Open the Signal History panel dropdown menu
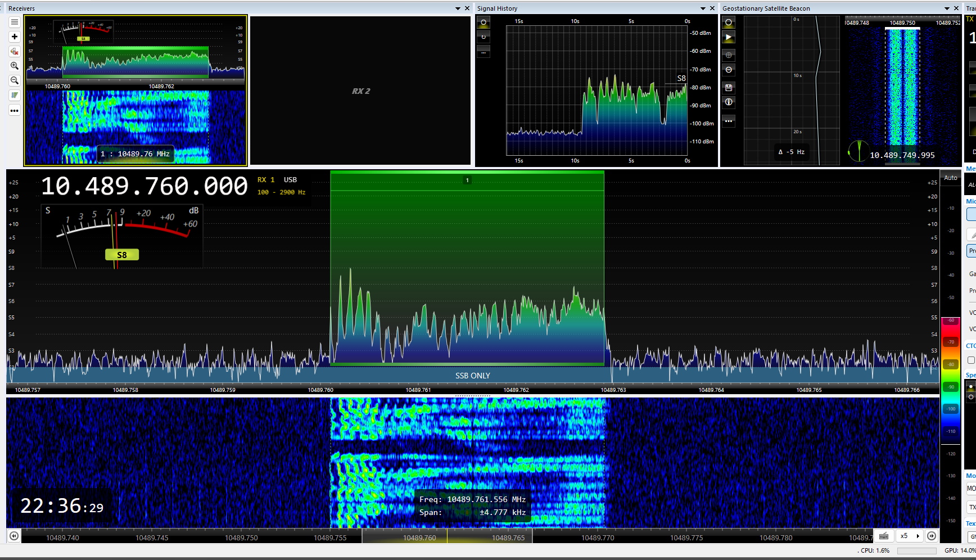 point(703,8)
